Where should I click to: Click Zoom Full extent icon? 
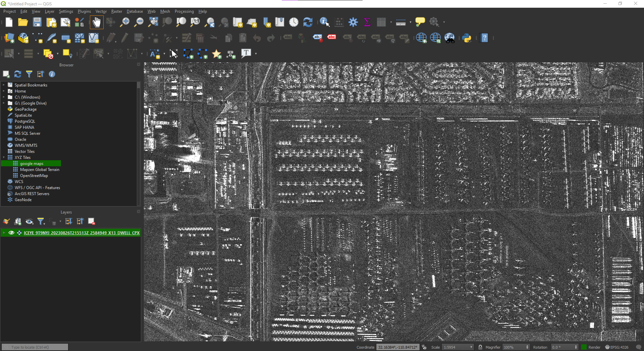(x=153, y=22)
